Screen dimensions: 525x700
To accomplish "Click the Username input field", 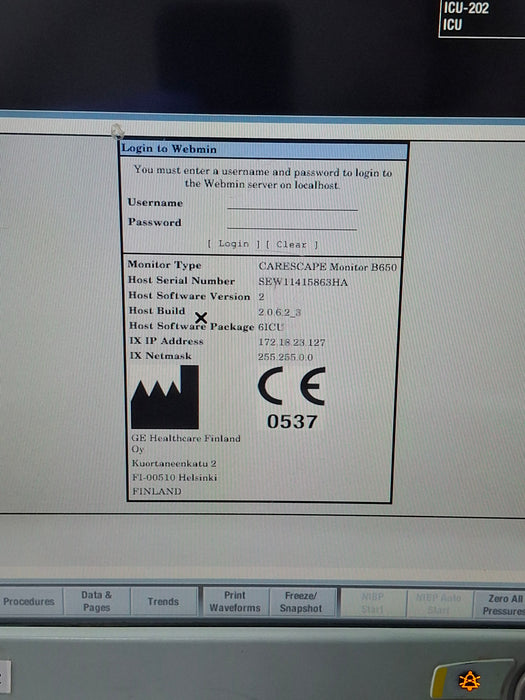I will (292, 204).
